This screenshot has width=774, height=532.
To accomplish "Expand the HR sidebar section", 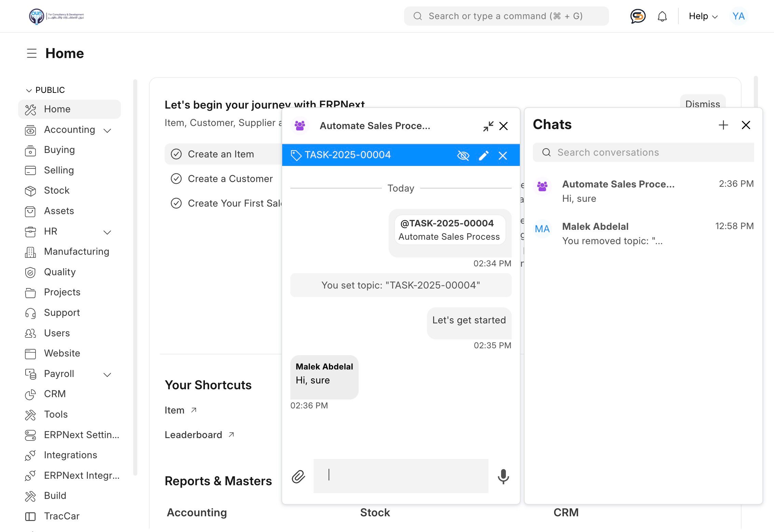I will pyautogui.click(x=107, y=232).
